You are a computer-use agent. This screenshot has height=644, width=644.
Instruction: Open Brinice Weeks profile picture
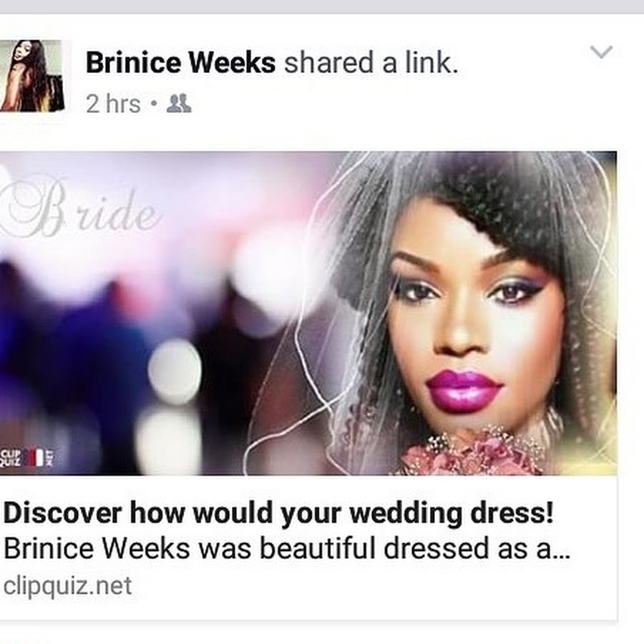tap(33, 76)
